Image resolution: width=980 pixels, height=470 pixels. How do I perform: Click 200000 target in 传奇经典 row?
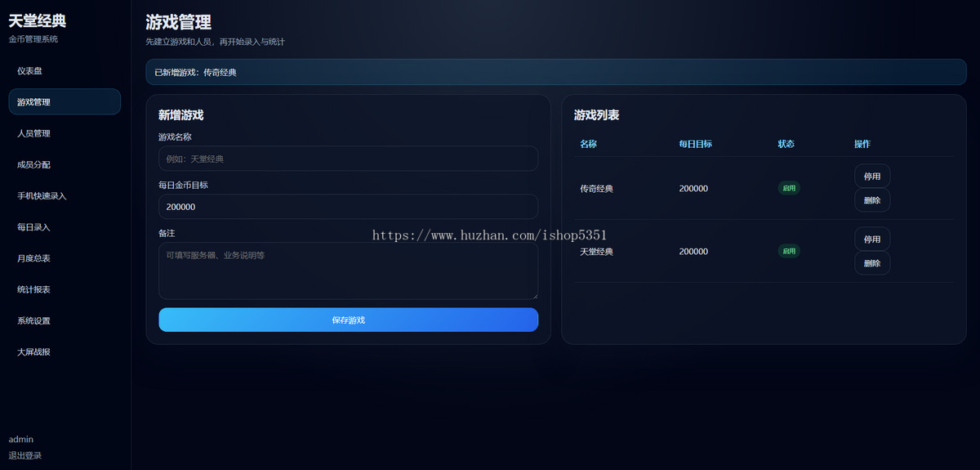coord(693,189)
